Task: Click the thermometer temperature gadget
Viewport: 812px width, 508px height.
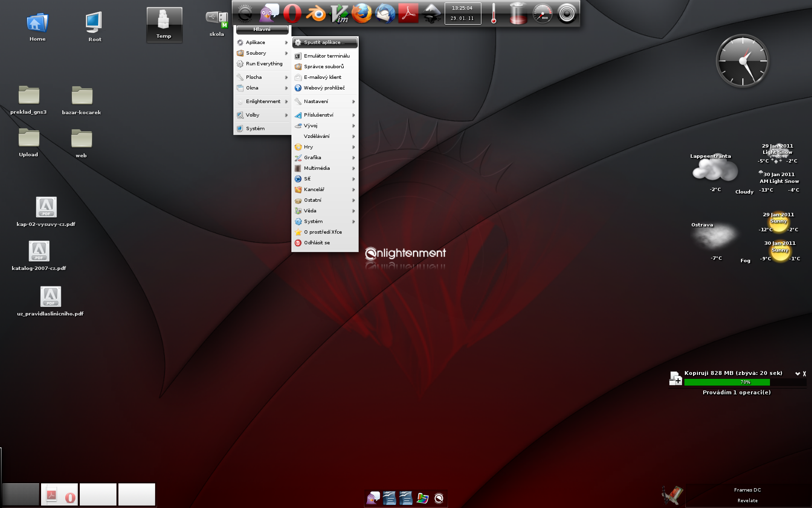Action: [493, 13]
